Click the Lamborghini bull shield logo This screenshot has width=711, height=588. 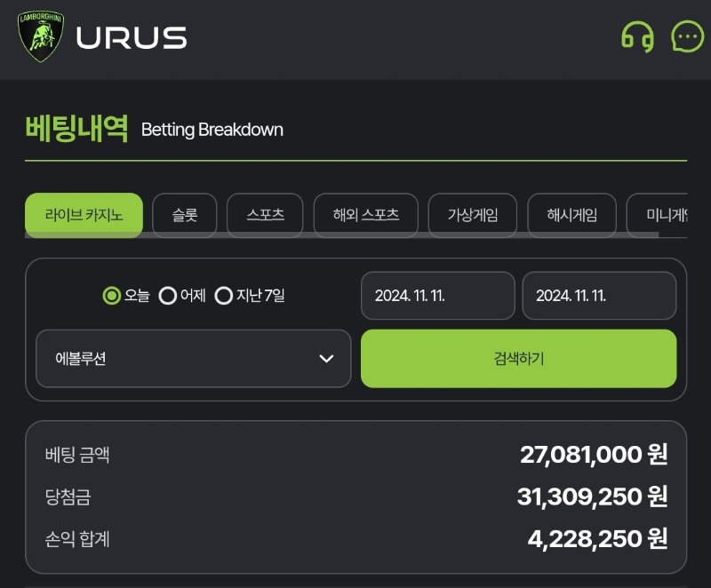pos(40,36)
